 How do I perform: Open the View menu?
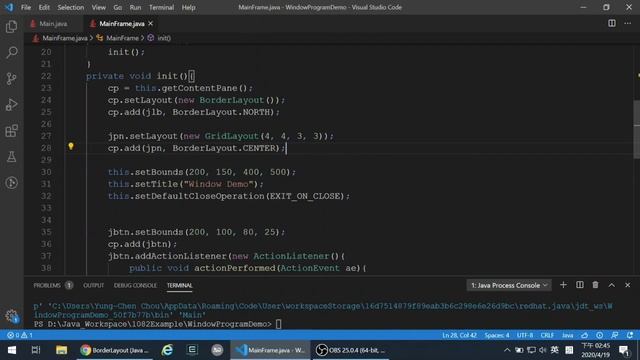[98, 7]
